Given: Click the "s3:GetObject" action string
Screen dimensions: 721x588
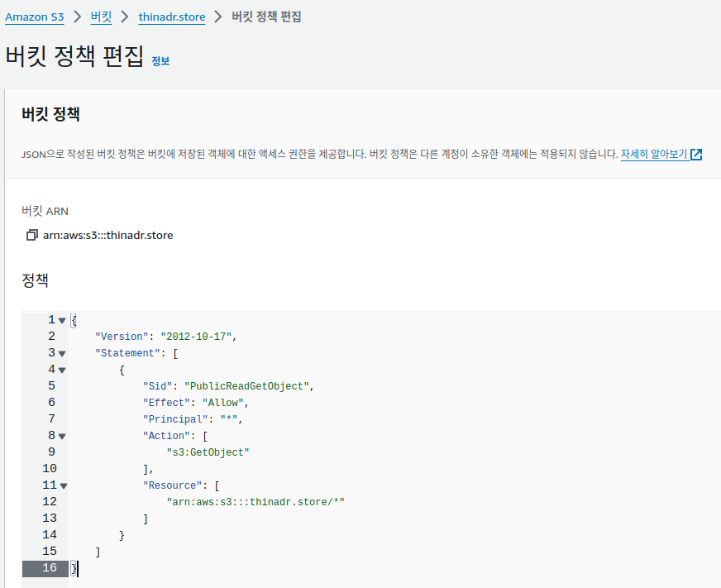Looking at the screenshot, I should click(208, 452).
